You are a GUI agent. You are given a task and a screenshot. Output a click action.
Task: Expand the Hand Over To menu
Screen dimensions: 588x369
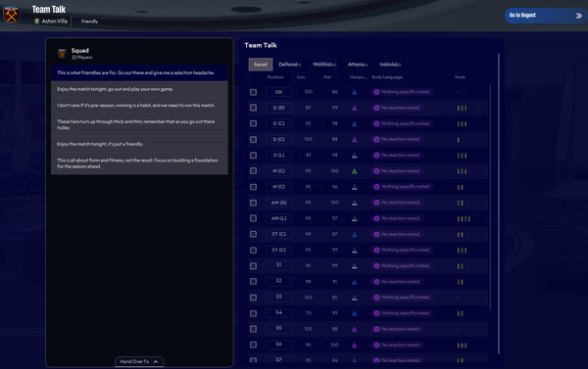(x=139, y=361)
